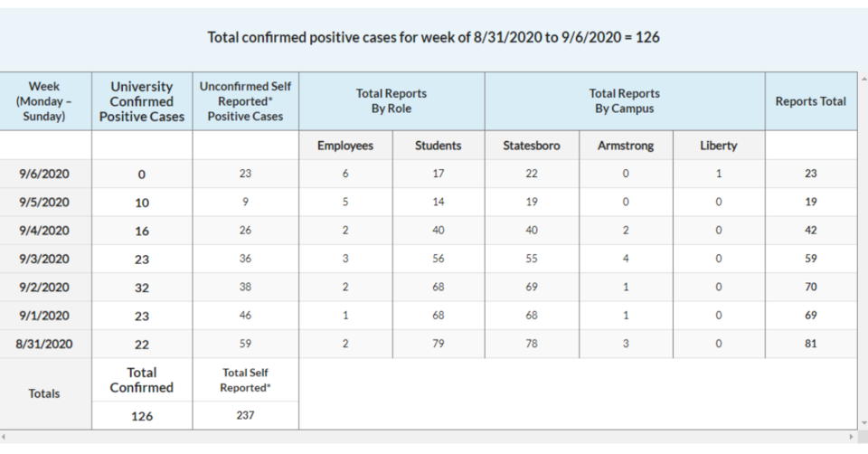Click the Liberty subheader
The width and height of the screenshot is (868, 454).
click(x=719, y=146)
